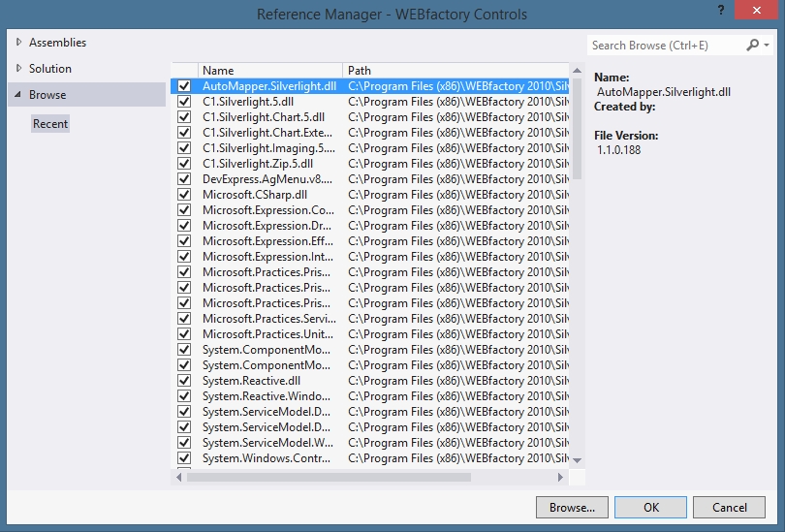Sort list by Name column header
Screen dimensions: 785x532
(x=270, y=70)
